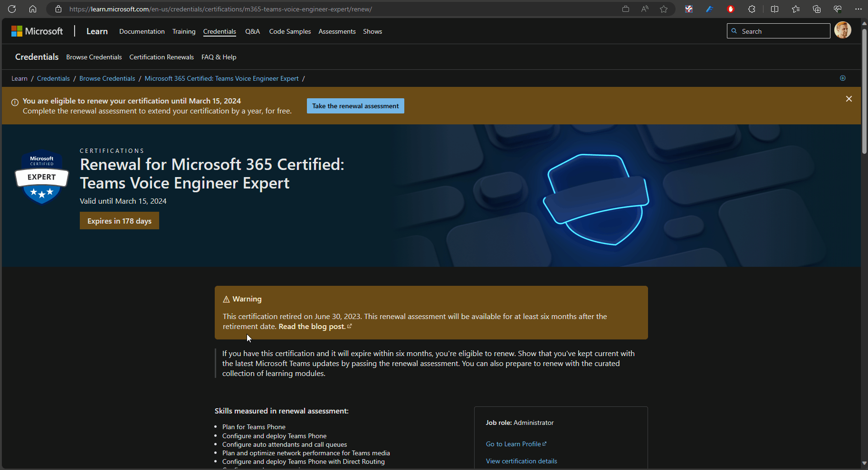Click Take the renewal assessment button
The height and width of the screenshot is (470, 868).
[x=355, y=106]
